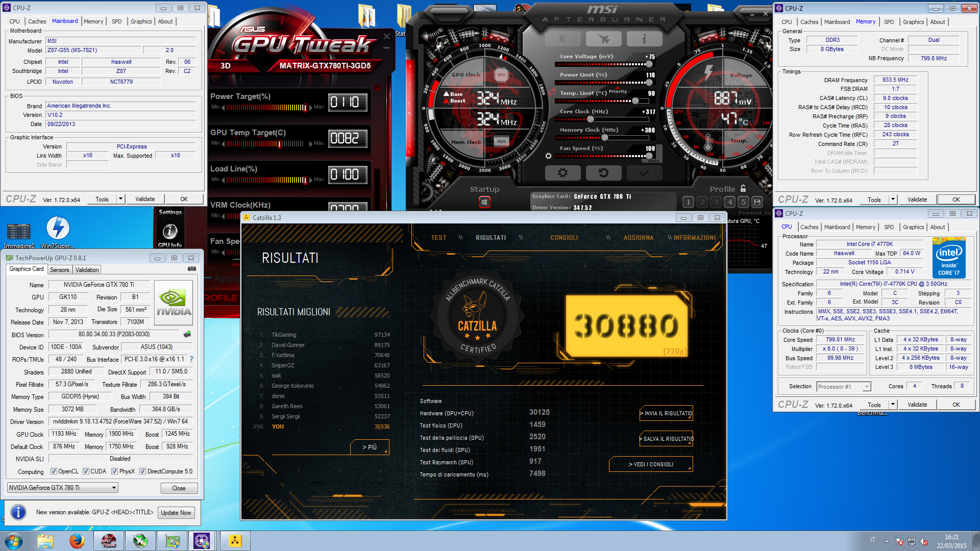Image resolution: width=980 pixels, height=551 pixels.
Task: Click the Memory Clock slider in Afterburner
Action: tap(603, 138)
